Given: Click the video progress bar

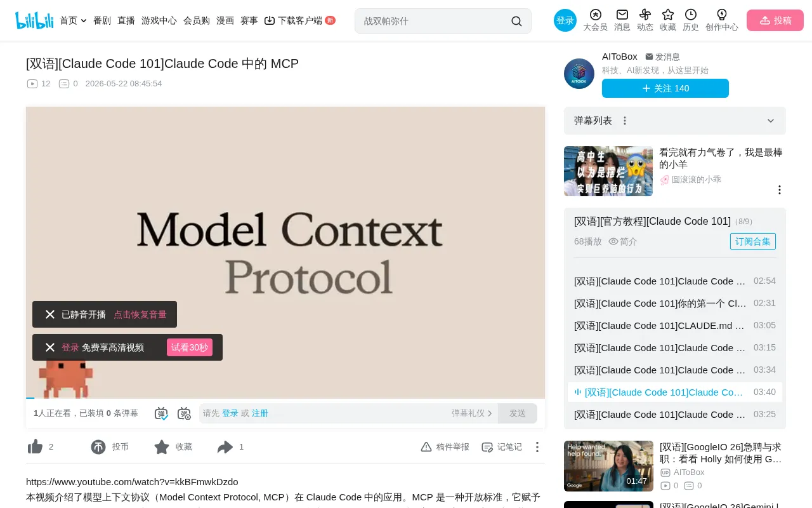Looking at the screenshot, I should pos(285,398).
